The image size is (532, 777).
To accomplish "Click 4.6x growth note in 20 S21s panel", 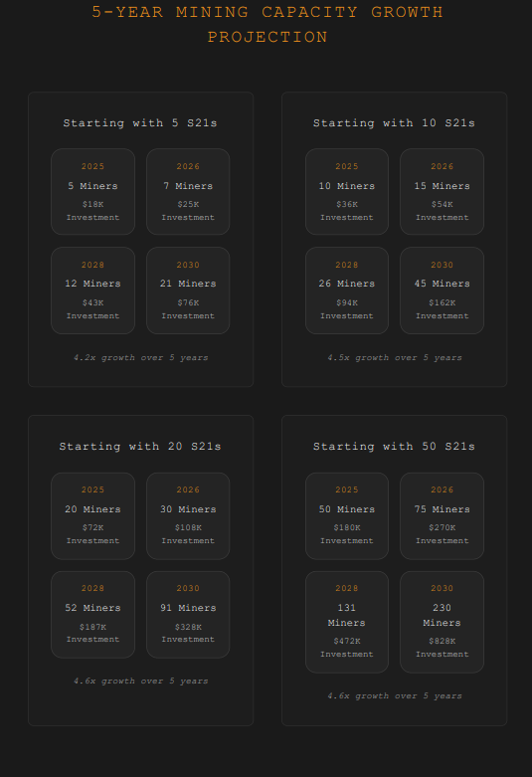I will (140, 681).
